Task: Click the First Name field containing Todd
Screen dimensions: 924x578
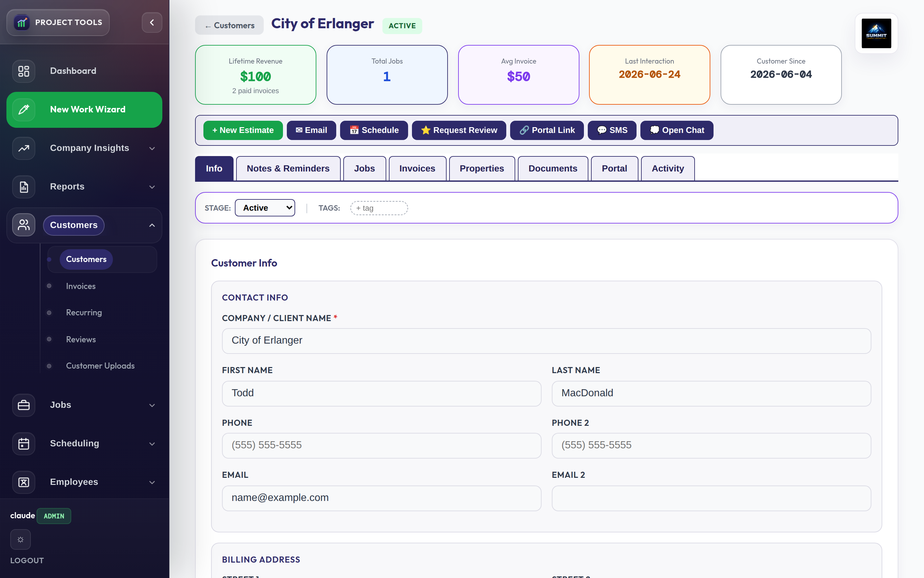Action: [x=381, y=393]
